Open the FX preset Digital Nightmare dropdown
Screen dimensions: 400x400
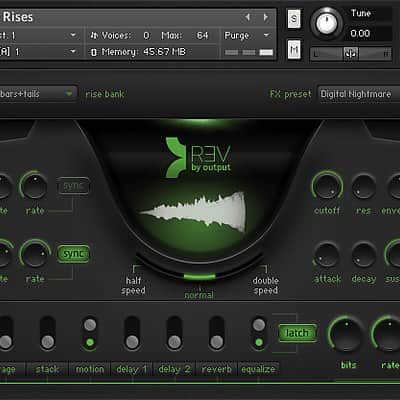pos(359,94)
